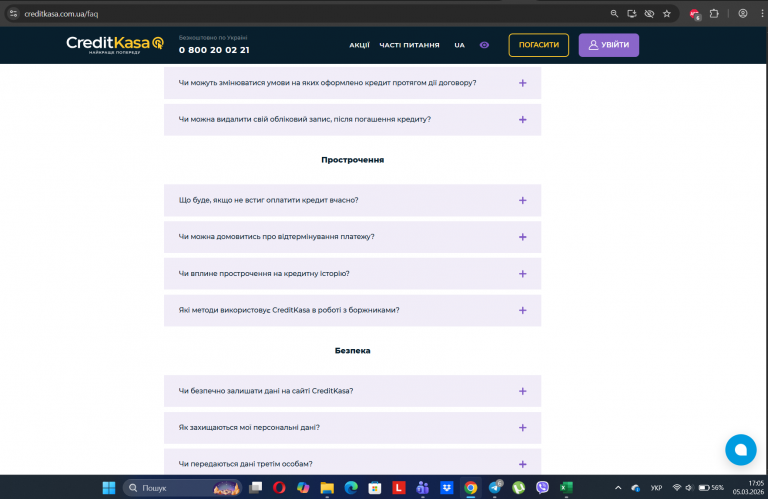This screenshot has width=768, height=499.
Task: Expand question about deleting account after repayment
Action: pyautogui.click(x=352, y=119)
